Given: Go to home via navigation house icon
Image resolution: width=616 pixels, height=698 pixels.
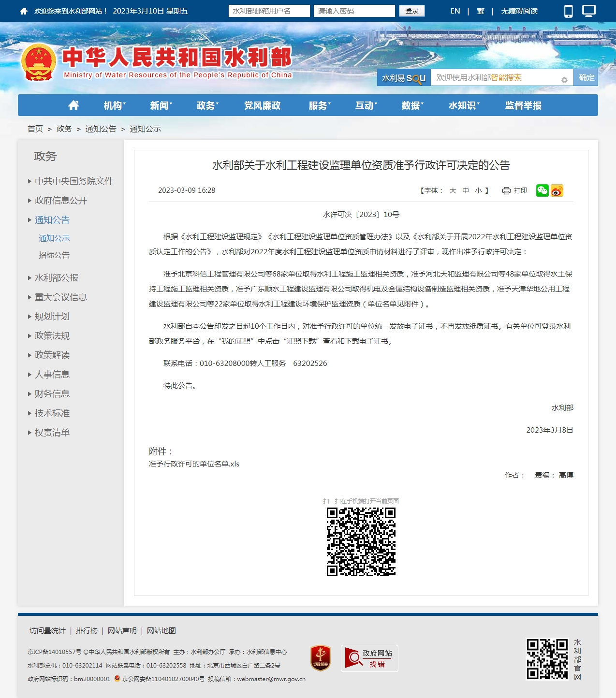Looking at the screenshot, I should 73,105.
